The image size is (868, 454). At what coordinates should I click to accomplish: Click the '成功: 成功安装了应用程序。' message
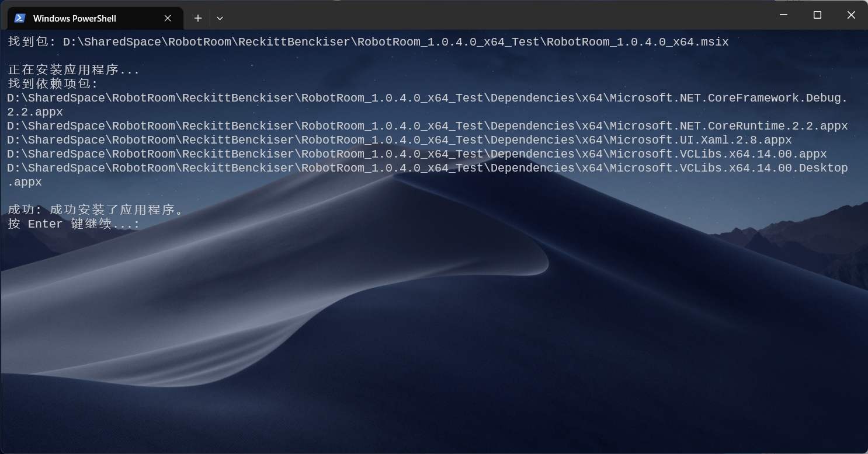pos(95,210)
